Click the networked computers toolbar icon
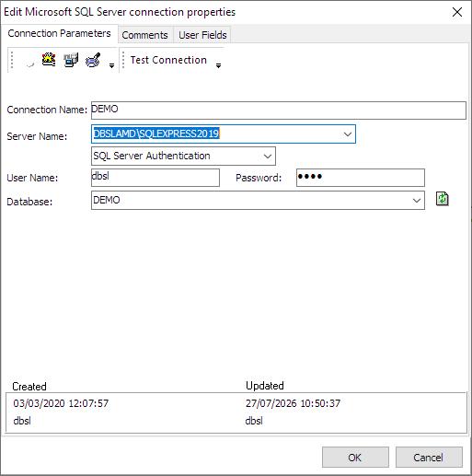 tap(71, 60)
